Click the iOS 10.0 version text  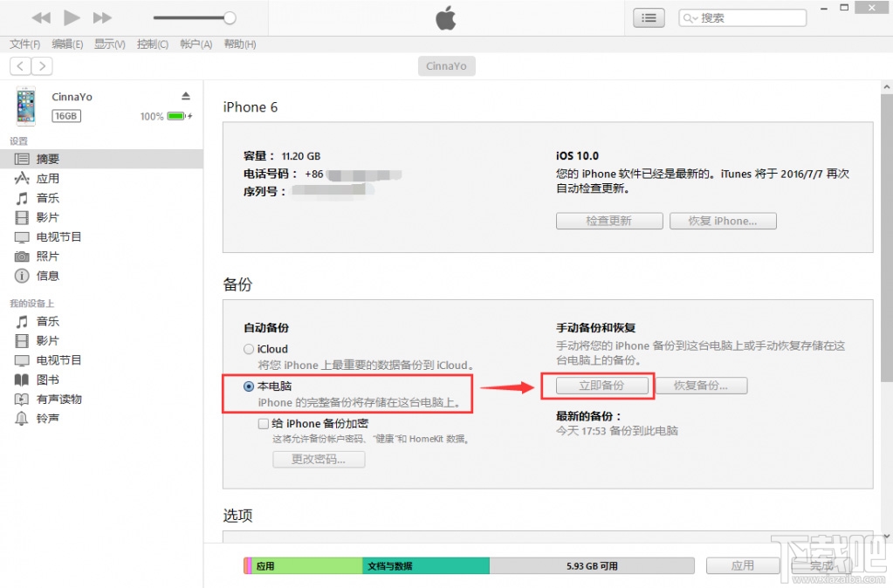tap(578, 156)
